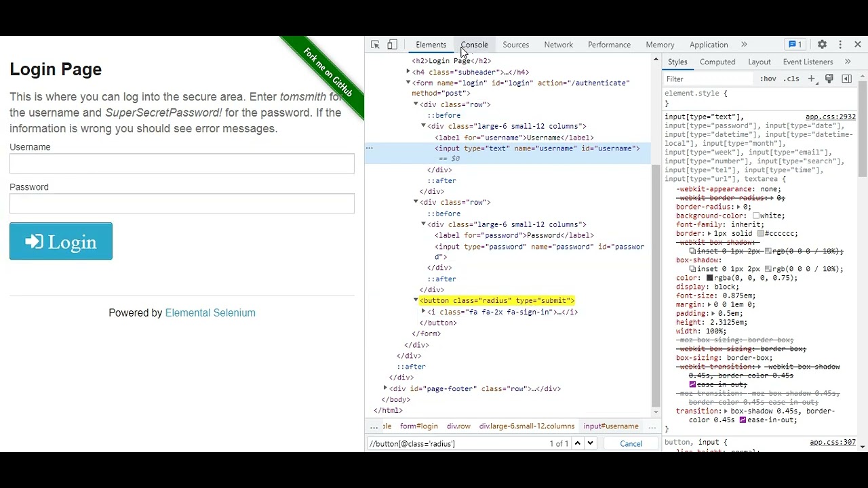The image size is (868, 488).
Task: Open app.css:307 source link
Action: coord(832,443)
